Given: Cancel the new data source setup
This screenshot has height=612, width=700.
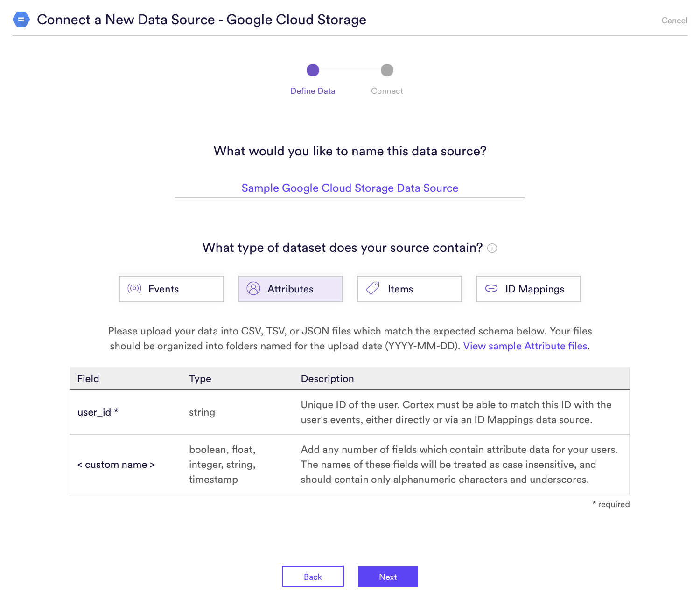Looking at the screenshot, I should (x=674, y=21).
